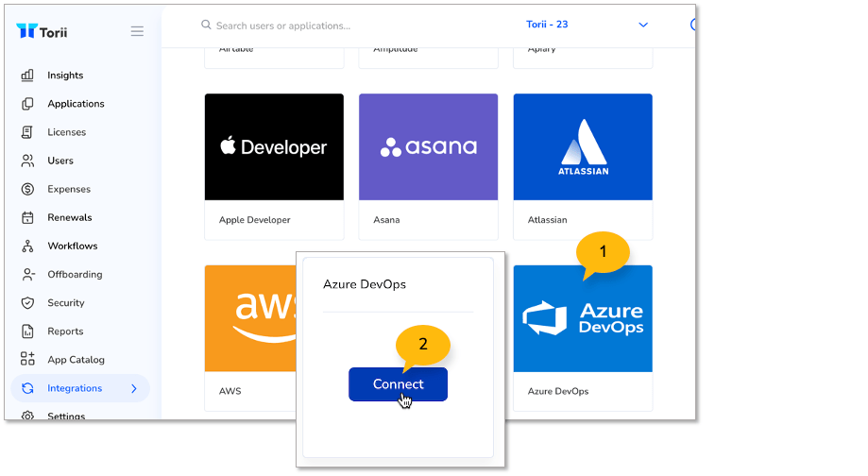The height and width of the screenshot is (476, 868).
Task: Click the Atlassian card label
Action: coord(548,220)
